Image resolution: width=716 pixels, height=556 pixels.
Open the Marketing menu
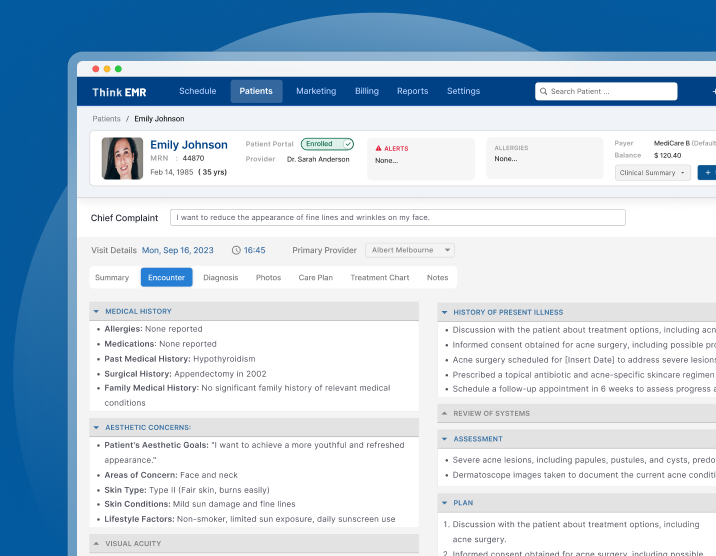click(316, 91)
